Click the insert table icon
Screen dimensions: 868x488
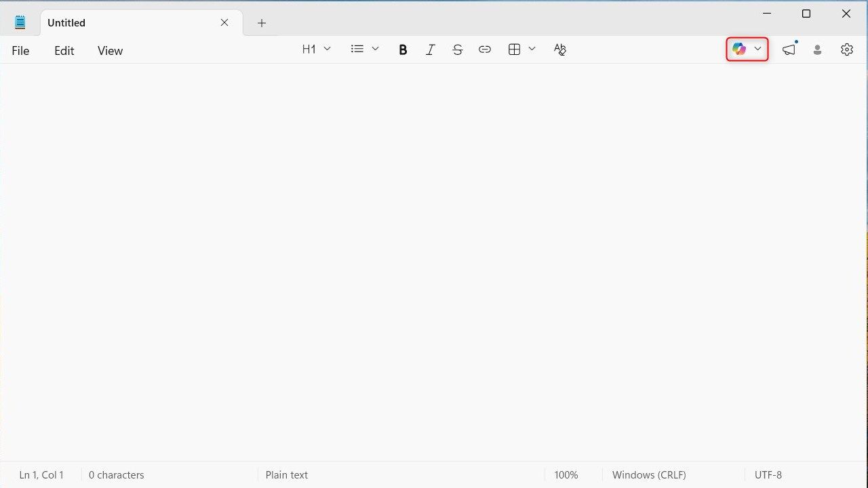pyautogui.click(x=514, y=49)
